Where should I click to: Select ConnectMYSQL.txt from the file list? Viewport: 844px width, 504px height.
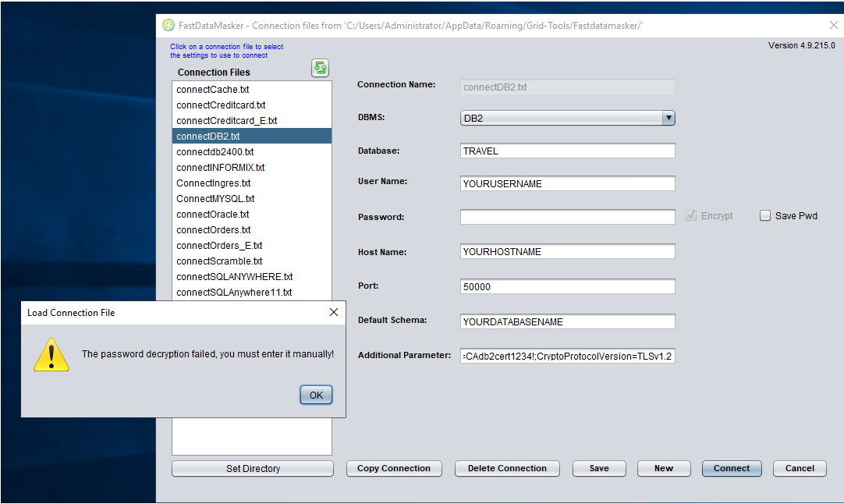[215, 199]
